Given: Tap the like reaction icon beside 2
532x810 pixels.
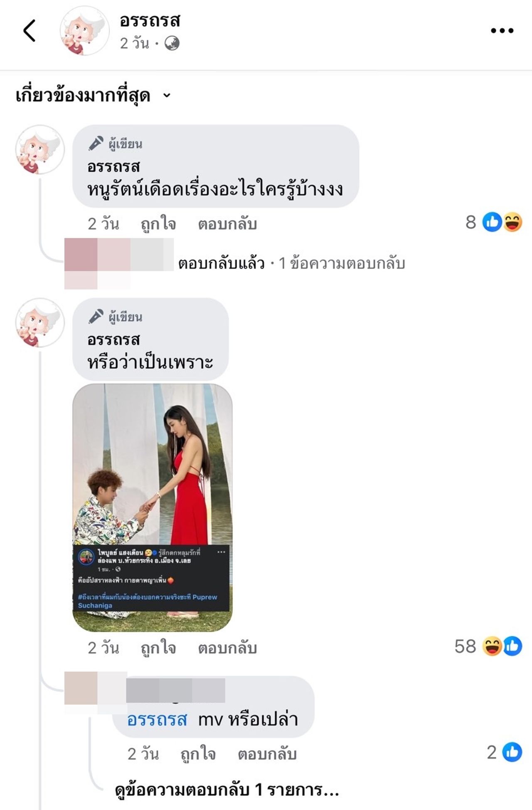Looking at the screenshot, I should click(512, 752).
